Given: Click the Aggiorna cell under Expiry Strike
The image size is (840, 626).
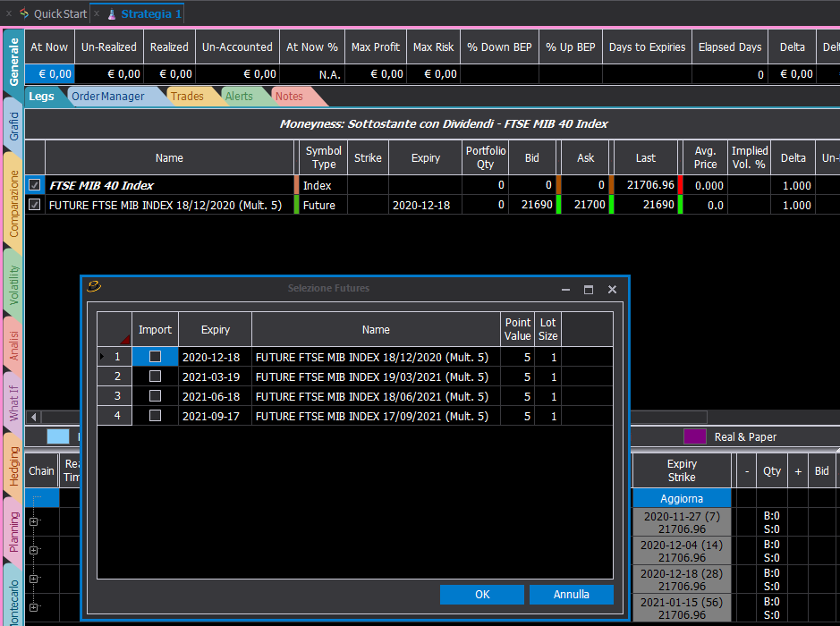Looking at the screenshot, I should click(x=682, y=498).
